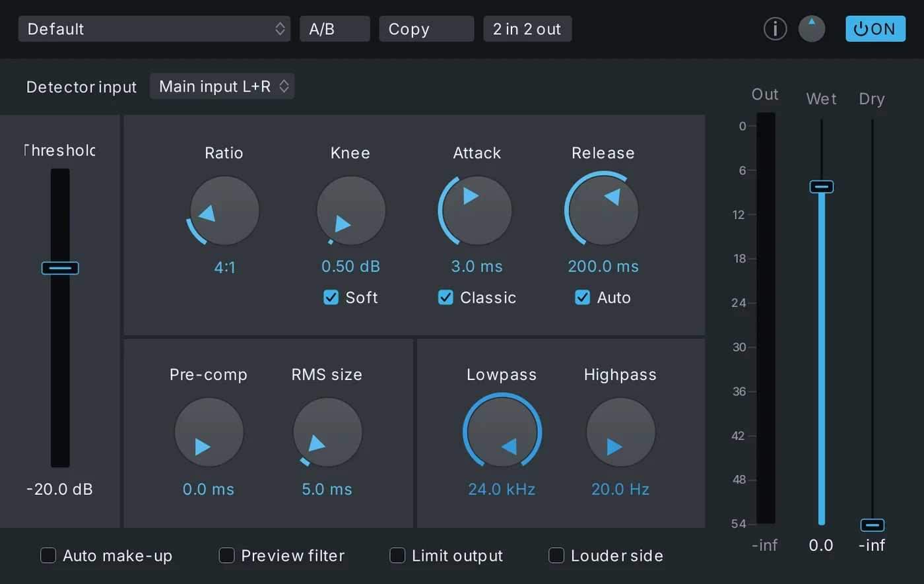924x584 pixels.
Task: Enable Limit output checkbox
Action: pos(397,556)
